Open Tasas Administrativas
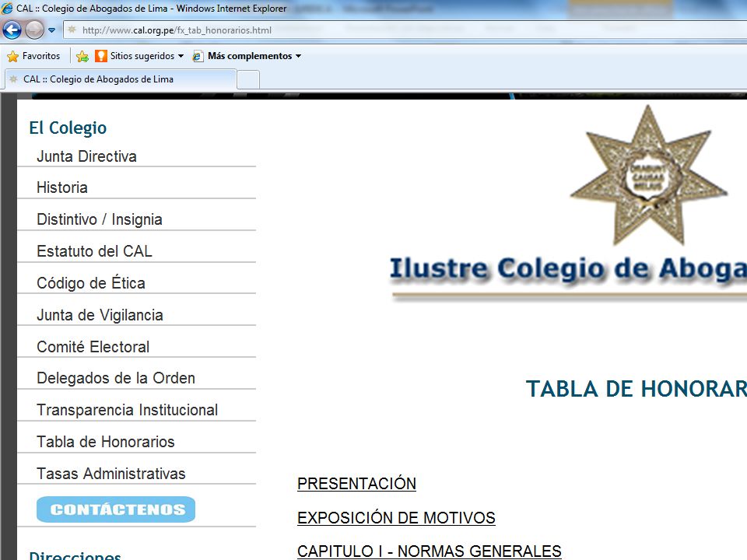The height and width of the screenshot is (560, 747). 111,474
